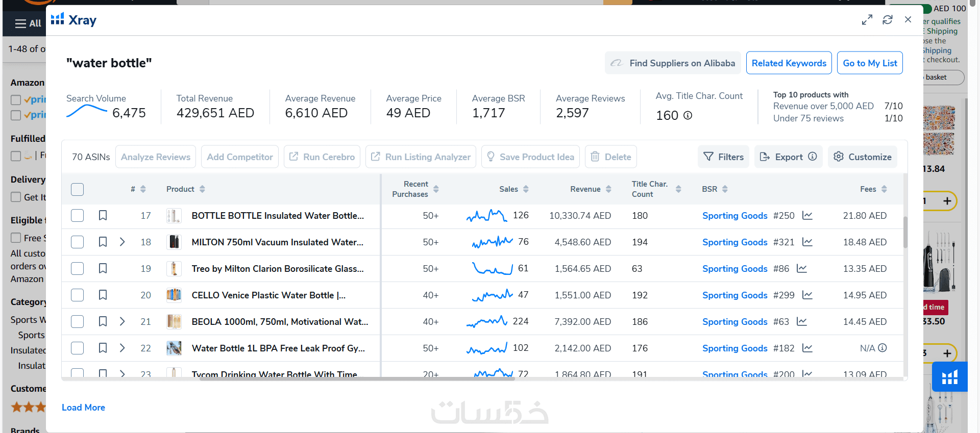Click Run Listing Analyzer button

tap(421, 157)
